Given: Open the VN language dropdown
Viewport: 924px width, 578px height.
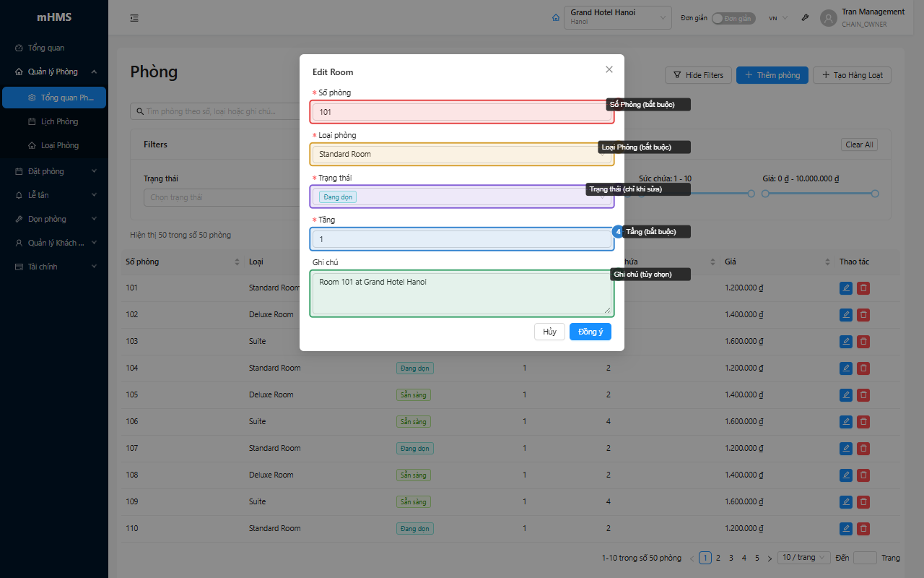Looking at the screenshot, I should coord(778,18).
